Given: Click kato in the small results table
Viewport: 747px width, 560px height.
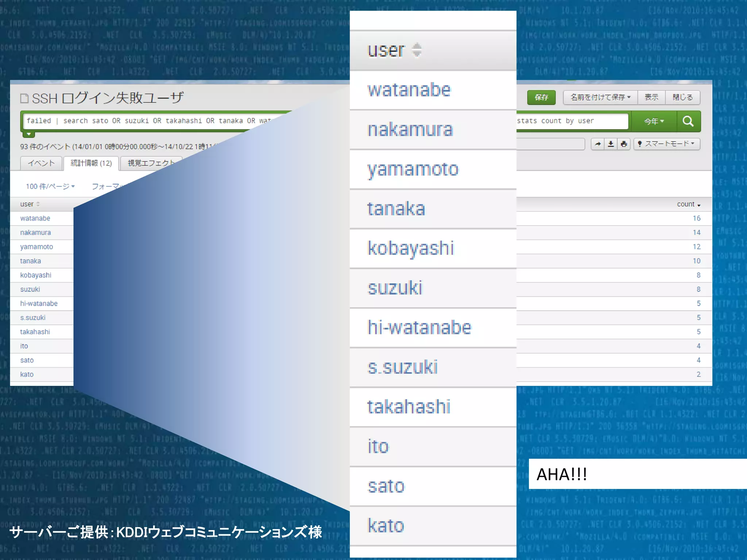Looking at the screenshot, I should click(27, 374).
